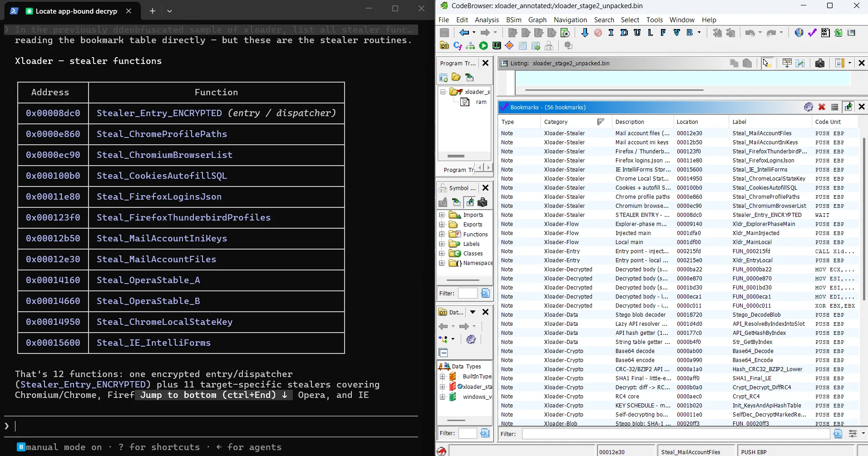The image size is (868, 456).
Task: Click the blue back navigation arrow in CodeBrowser
Action: coord(464,33)
